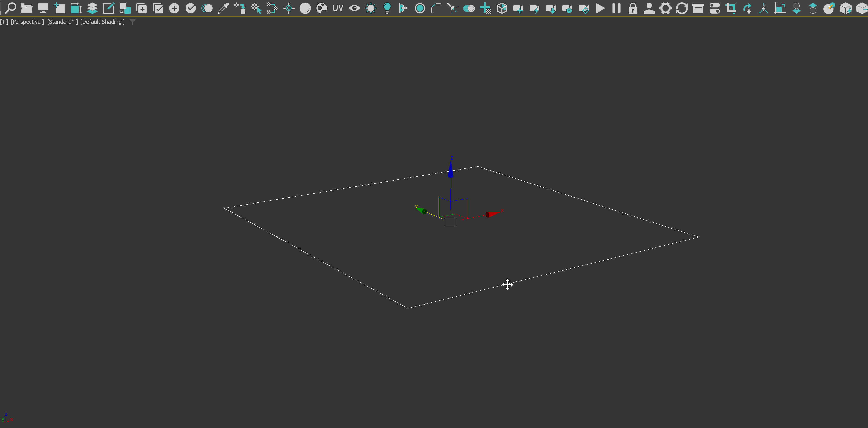Click the padlock lock icon
This screenshot has height=428, width=868.
633,8
